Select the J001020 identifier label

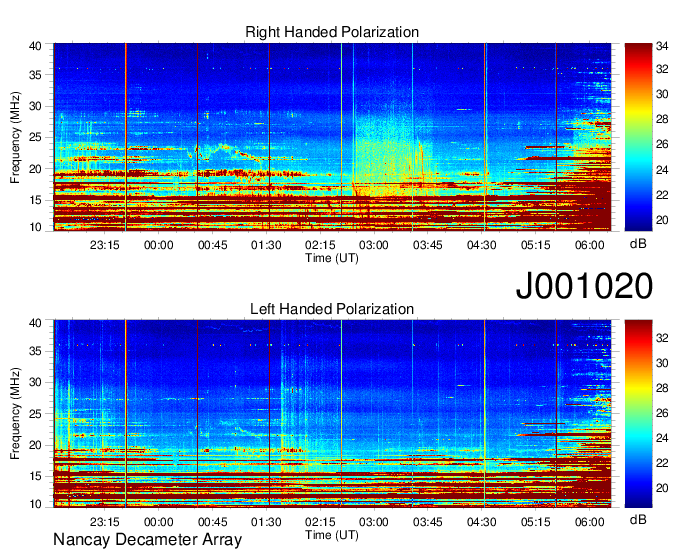[x=584, y=286]
